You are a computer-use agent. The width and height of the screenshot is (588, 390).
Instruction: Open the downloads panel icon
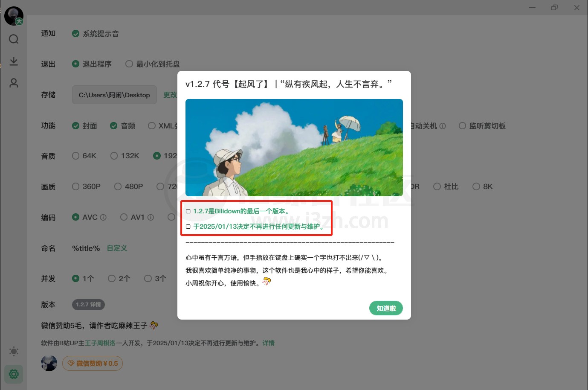(14, 61)
